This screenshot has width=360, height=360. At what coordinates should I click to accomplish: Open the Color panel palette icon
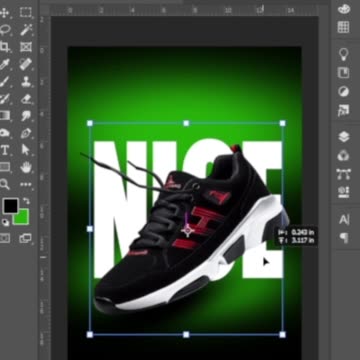343,9
